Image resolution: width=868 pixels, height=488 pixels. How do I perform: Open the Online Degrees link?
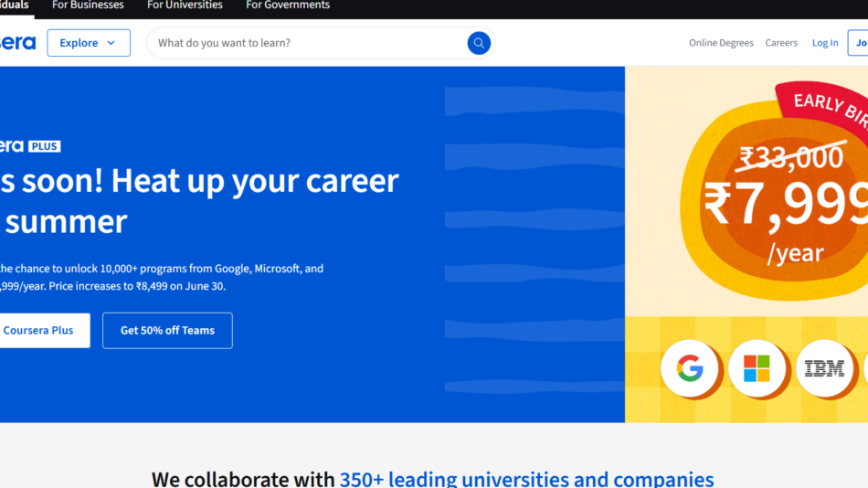(721, 43)
